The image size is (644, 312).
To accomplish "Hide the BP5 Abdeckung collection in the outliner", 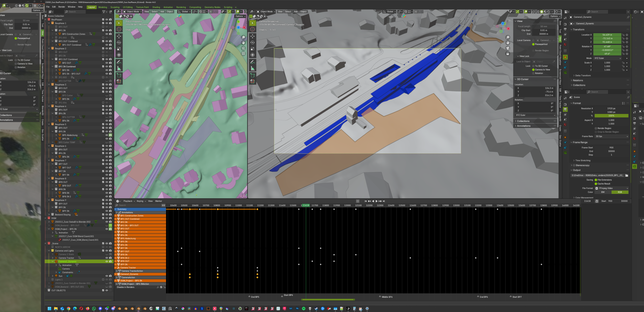I will click(107, 135).
